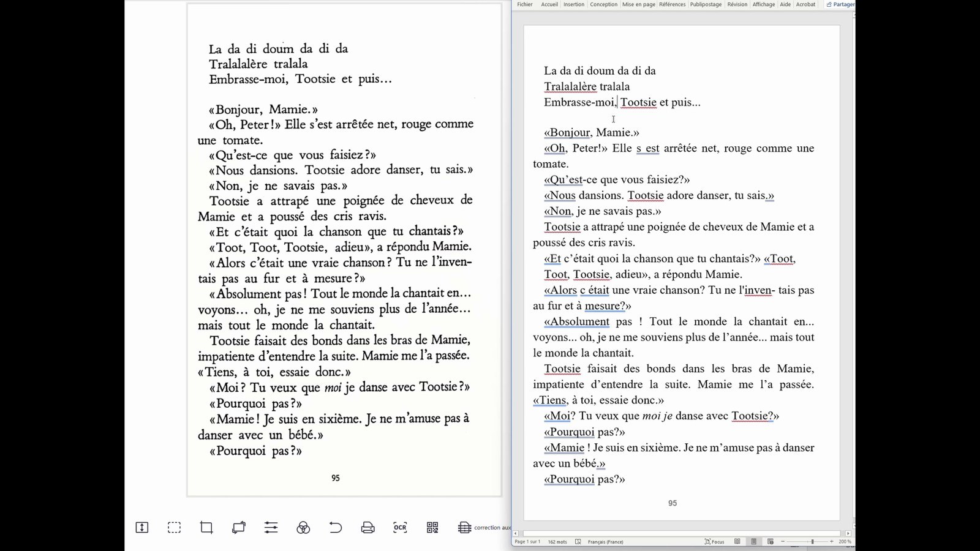Open the color filter circles icon
Image resolution: width=980 pixels, height=551 pixels.
[x=303, y=528]
